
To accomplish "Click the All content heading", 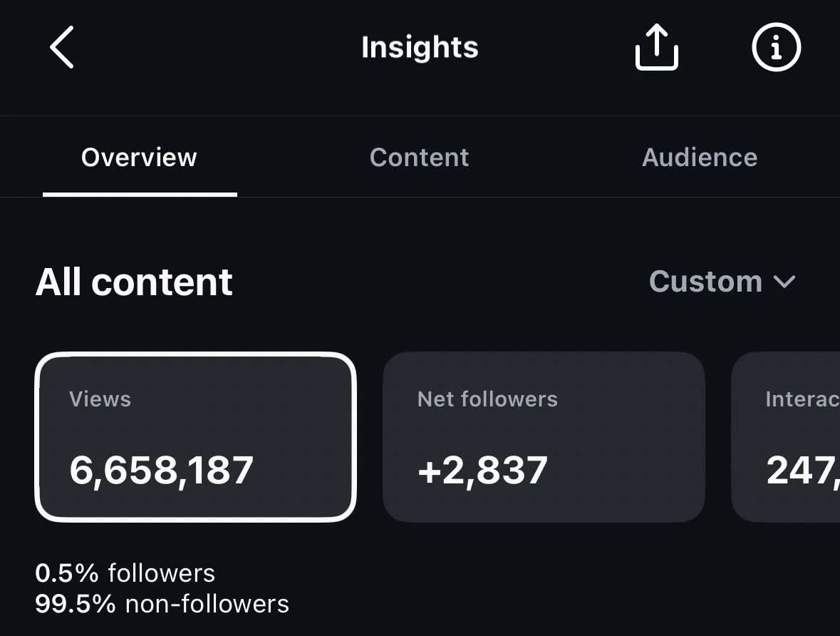I will [x=134, y=282].
